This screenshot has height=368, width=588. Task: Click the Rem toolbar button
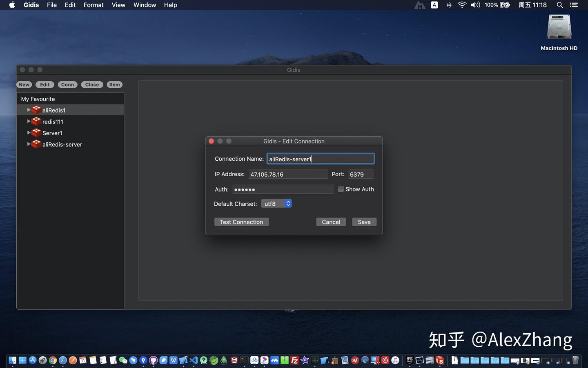115,85
